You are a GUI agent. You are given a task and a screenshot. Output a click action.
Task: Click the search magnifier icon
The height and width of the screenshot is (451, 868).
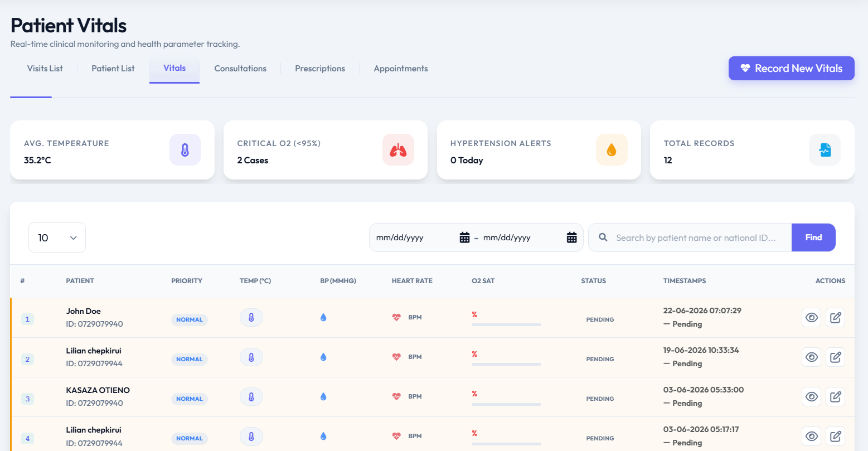[603, 237]
